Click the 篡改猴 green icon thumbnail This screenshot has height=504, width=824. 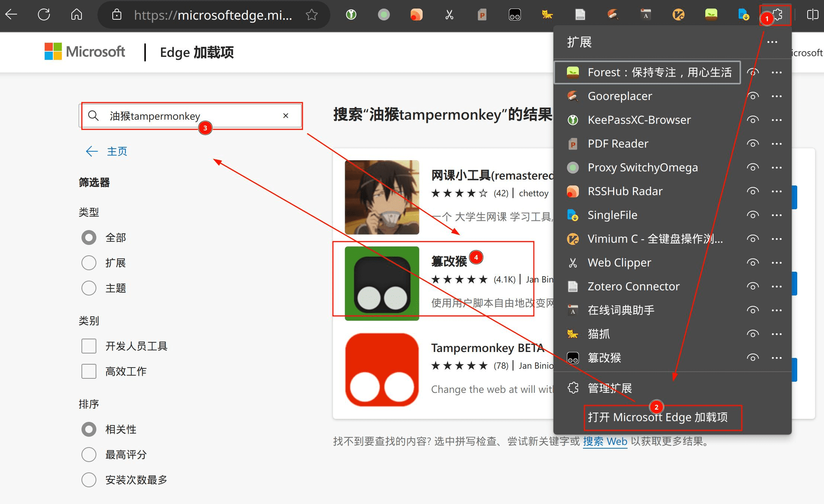(382, 283)
